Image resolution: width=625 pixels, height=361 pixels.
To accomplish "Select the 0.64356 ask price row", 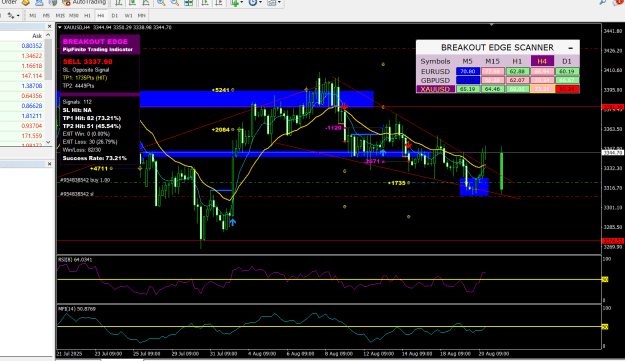I will tap(22, 96).
